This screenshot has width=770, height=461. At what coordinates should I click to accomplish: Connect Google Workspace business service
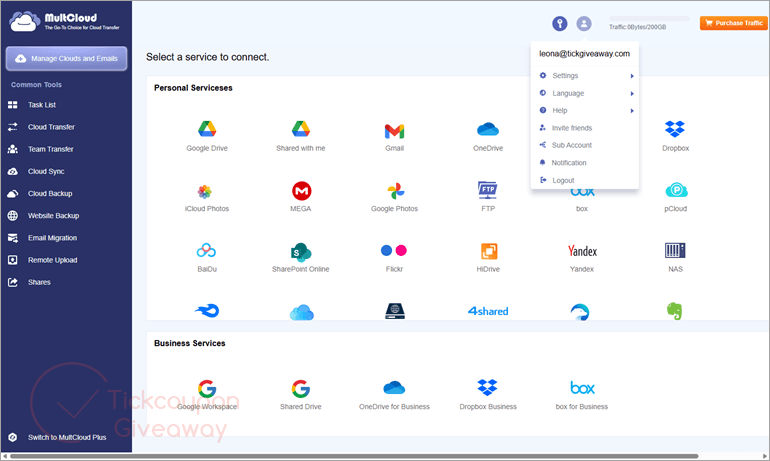[207, 395]
